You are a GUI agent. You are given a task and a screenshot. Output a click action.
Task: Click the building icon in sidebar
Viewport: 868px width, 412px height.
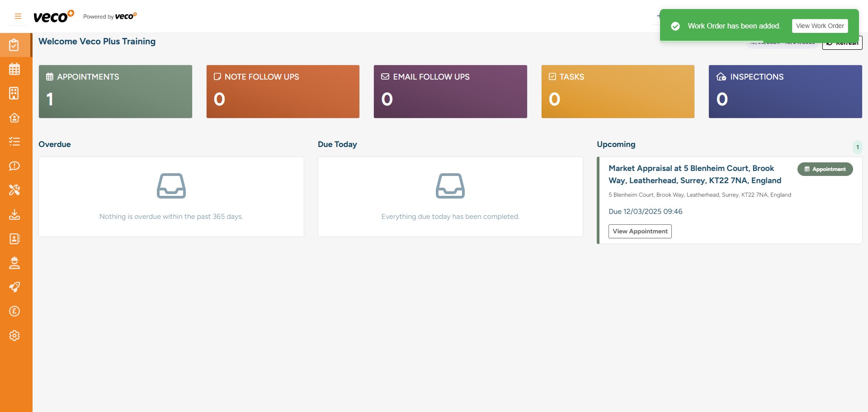click(14, 93)
